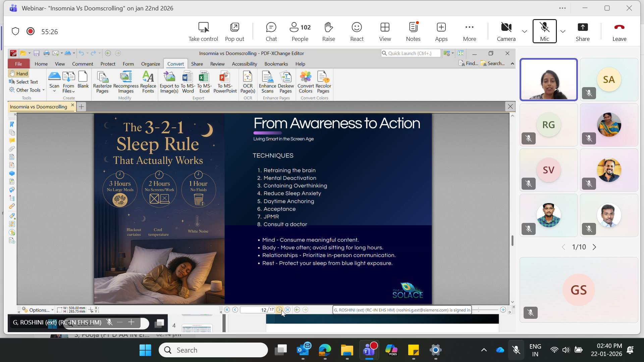Expand the Mic options arrow

pos(563,32)
